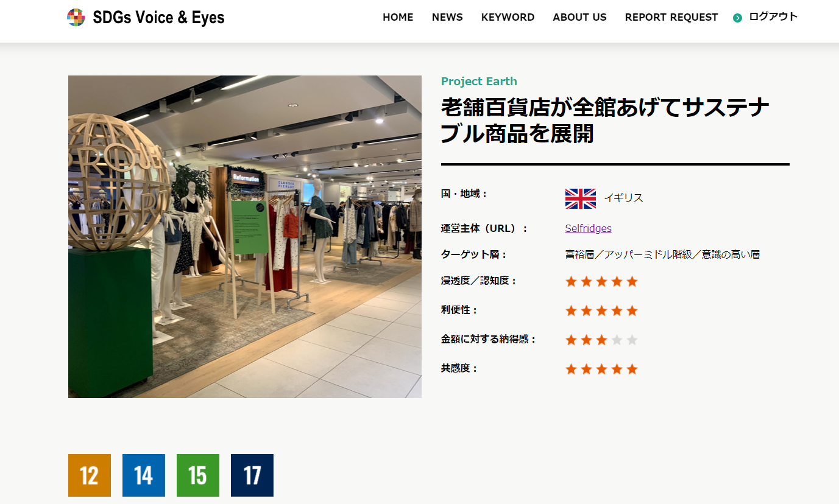The width and height of the screenshot is (839, 504).
Task: Click the SDGs Voice & Eyes logo icon
Action: click(76, 18)
